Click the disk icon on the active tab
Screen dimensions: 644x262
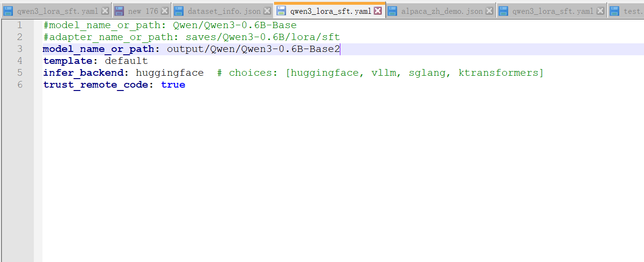coord(281,10)
